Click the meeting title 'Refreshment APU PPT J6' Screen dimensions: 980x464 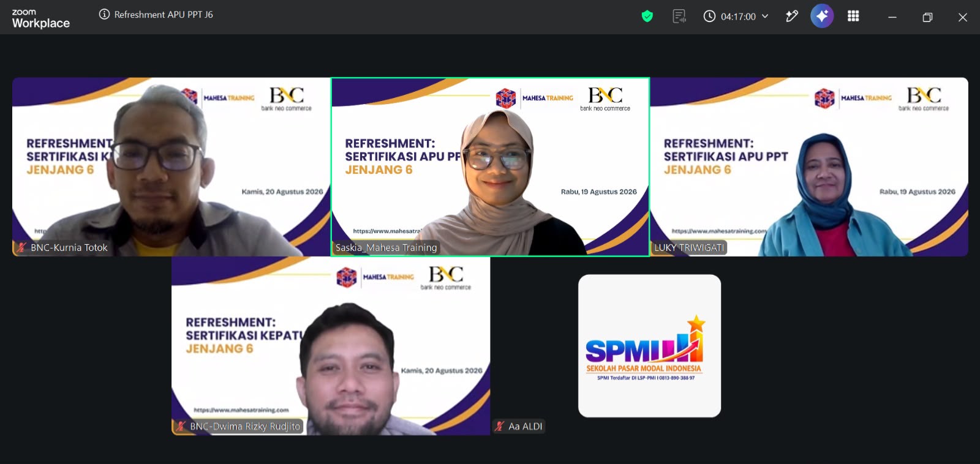[164, 14]
